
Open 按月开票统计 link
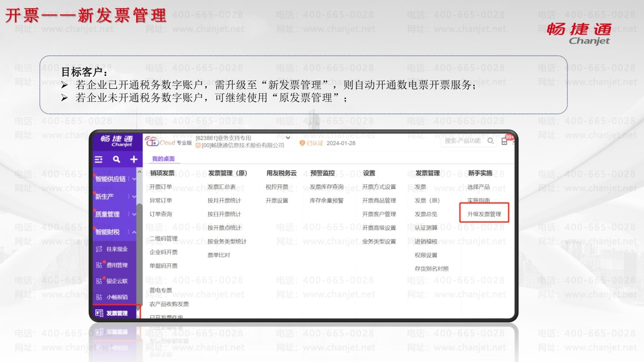coord(224,200)
